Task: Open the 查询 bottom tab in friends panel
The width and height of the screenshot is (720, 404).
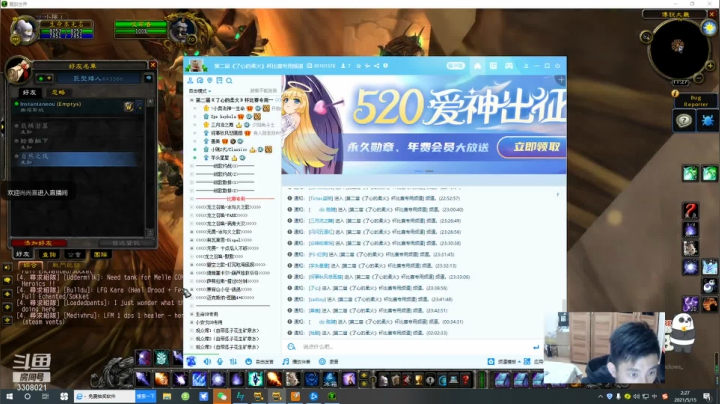Action: point(49,254)
